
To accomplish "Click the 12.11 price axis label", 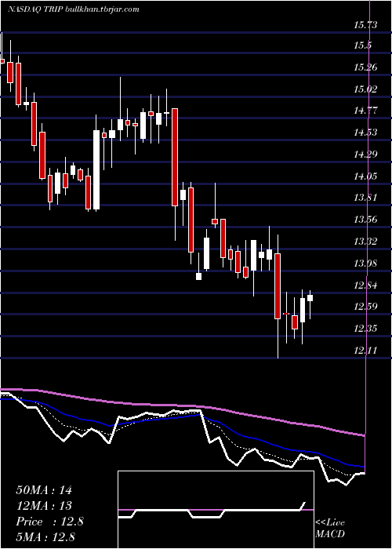I will point(366,350).
